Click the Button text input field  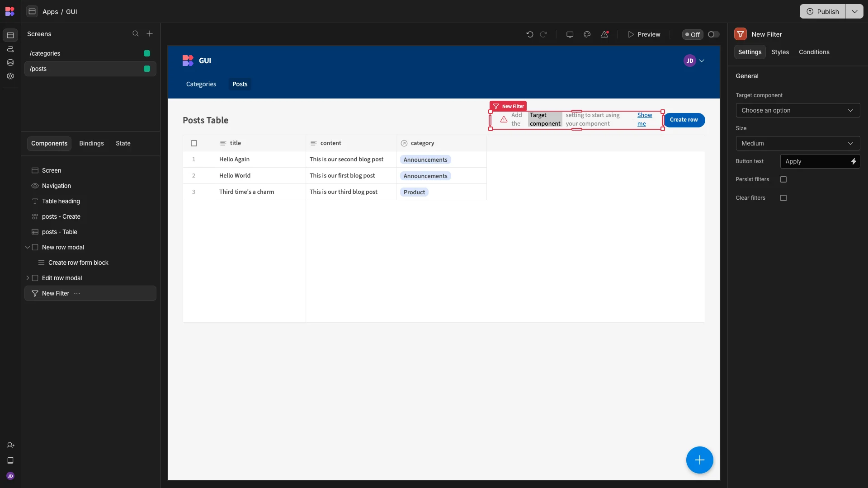pyautogui.click(x=816, y=161)
